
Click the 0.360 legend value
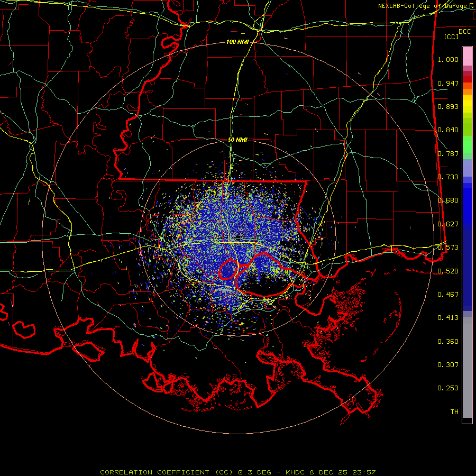tap(448, 342)
